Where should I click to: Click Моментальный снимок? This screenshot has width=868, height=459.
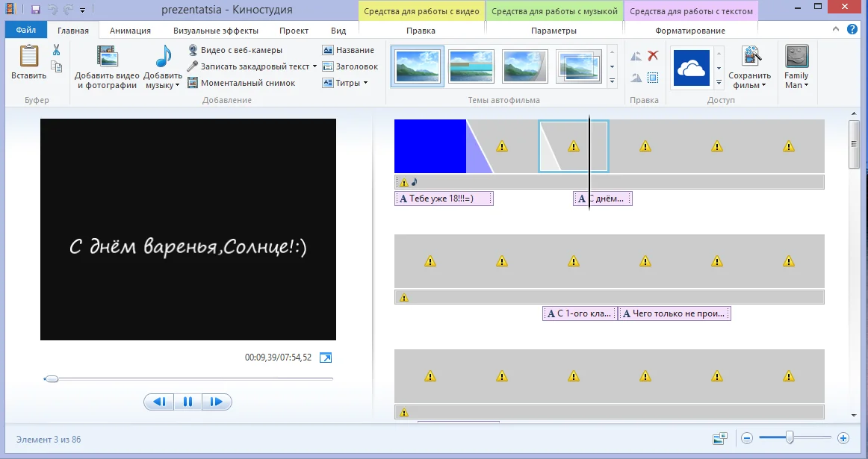(241, 83)
